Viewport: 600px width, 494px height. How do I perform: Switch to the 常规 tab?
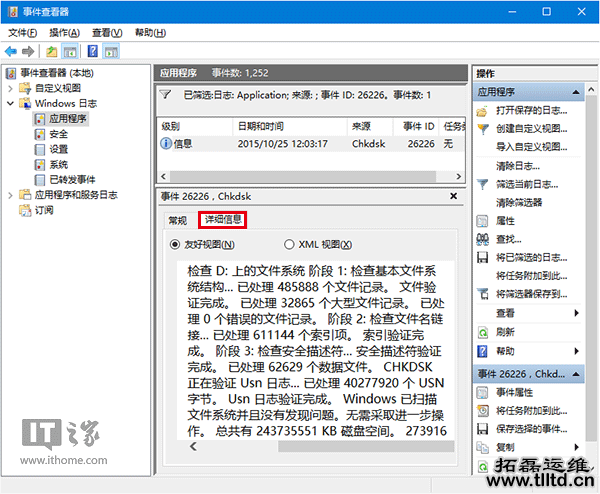pyautogui.click(x=178, y=220)
